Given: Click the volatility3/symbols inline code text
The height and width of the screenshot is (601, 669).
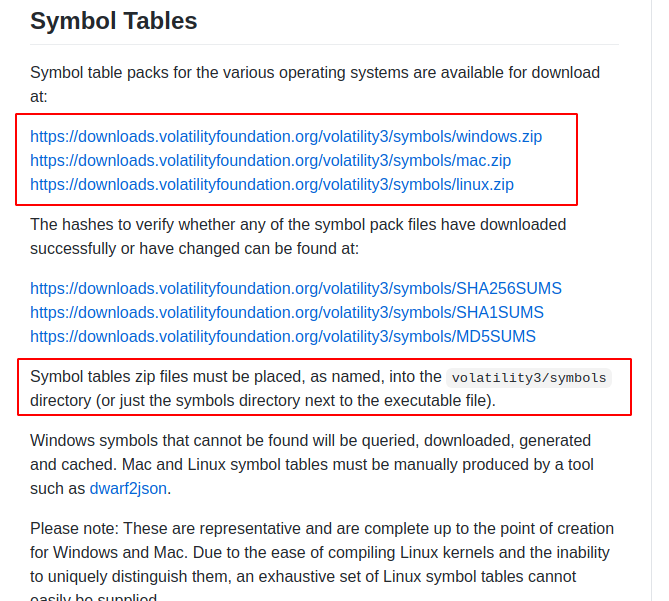Looking at the screenshot, I should [529, 378].
